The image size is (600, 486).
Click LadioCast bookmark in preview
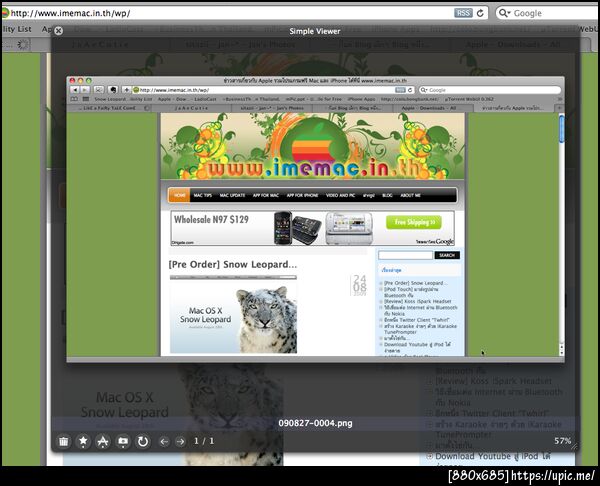205,99
